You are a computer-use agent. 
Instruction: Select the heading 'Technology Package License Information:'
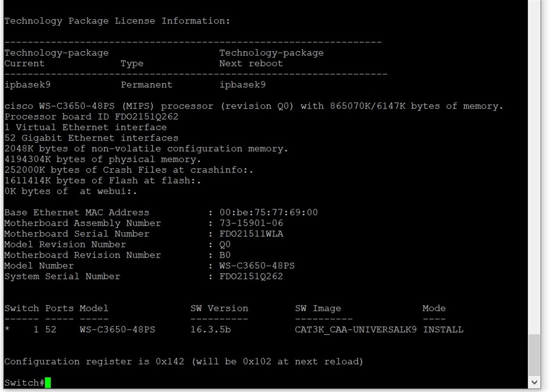pyautogui.click(x=117, y=21)
